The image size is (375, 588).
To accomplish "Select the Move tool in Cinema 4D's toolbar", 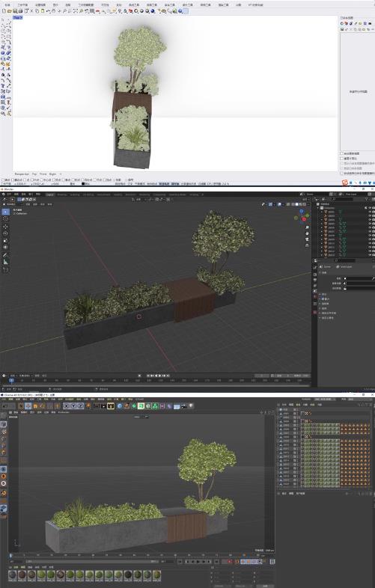I will point(28,406).
